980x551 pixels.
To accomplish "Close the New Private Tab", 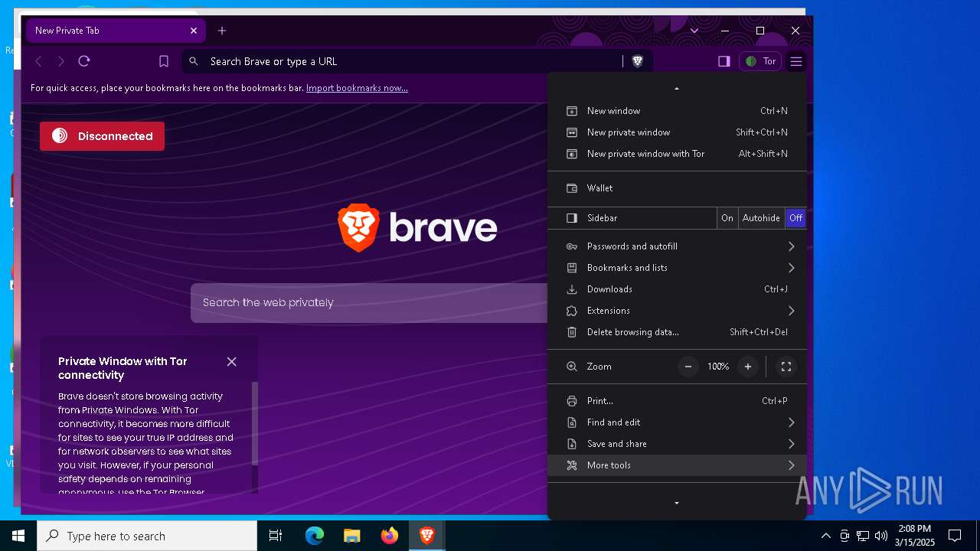I will (194, 31).
